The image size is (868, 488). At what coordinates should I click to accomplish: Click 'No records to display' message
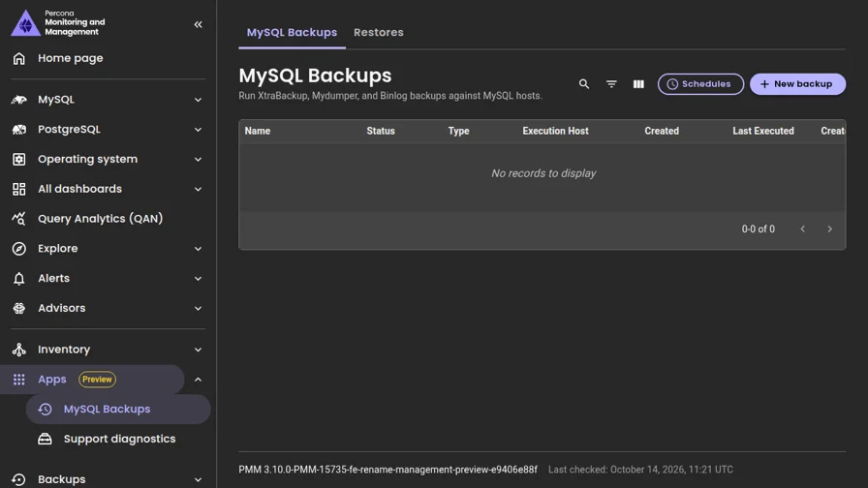click(543, 173)
